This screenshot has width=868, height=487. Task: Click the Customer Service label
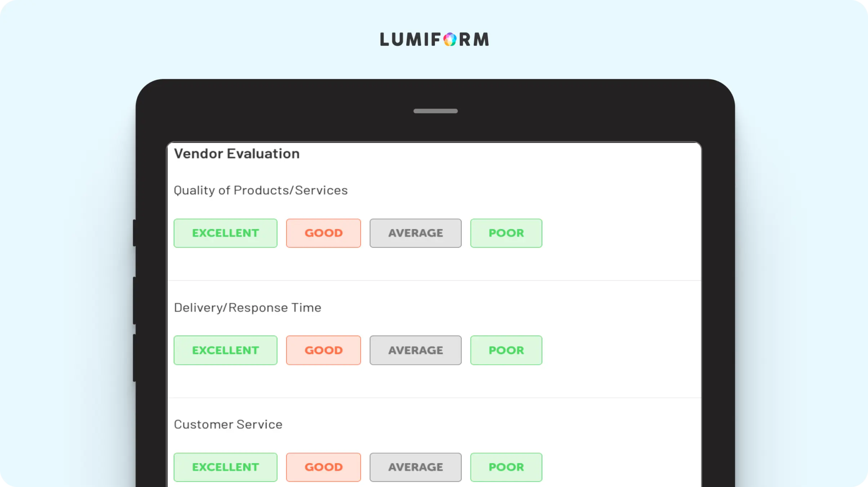coord(228,425)
